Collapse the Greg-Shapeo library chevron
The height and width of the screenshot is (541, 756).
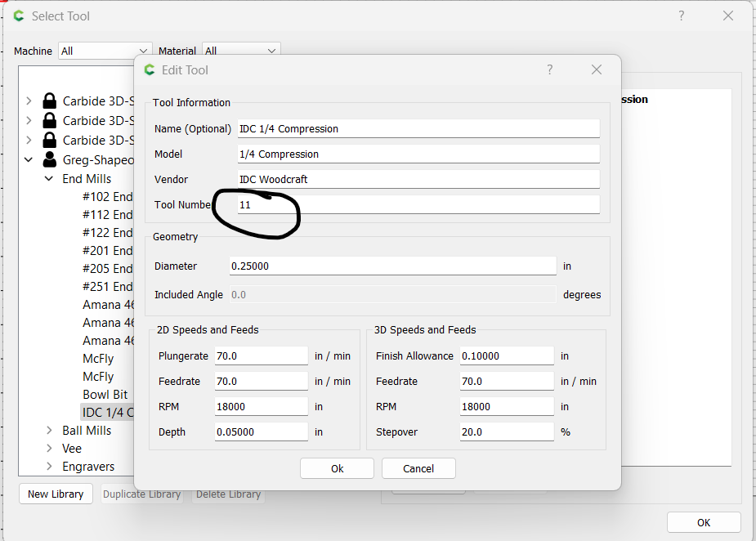pos(29,159)
